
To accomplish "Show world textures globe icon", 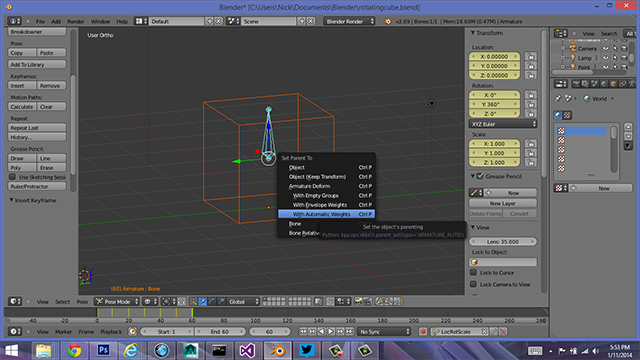I will coord(558,116).
